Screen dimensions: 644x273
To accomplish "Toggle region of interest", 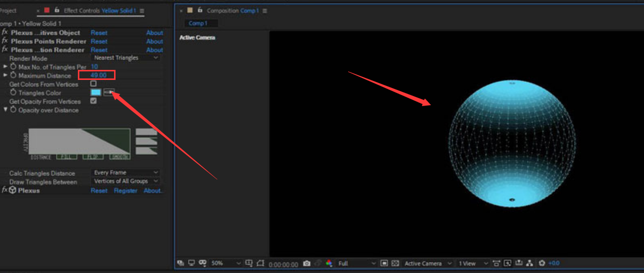I will 384,263.
